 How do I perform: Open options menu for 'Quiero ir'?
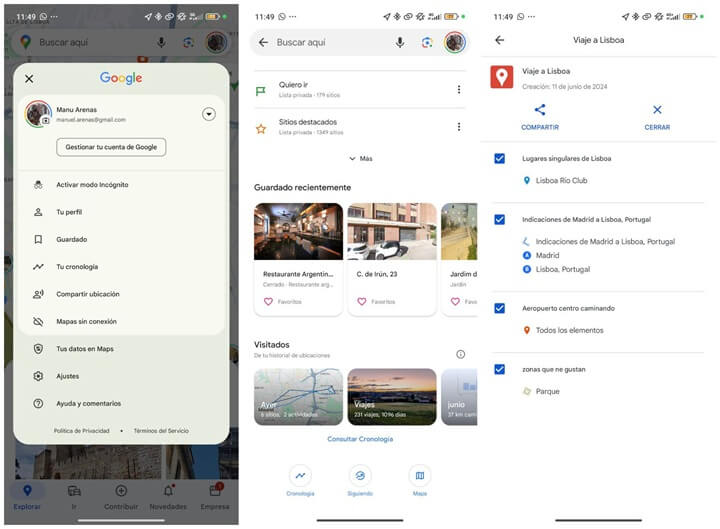click(459, 90)
